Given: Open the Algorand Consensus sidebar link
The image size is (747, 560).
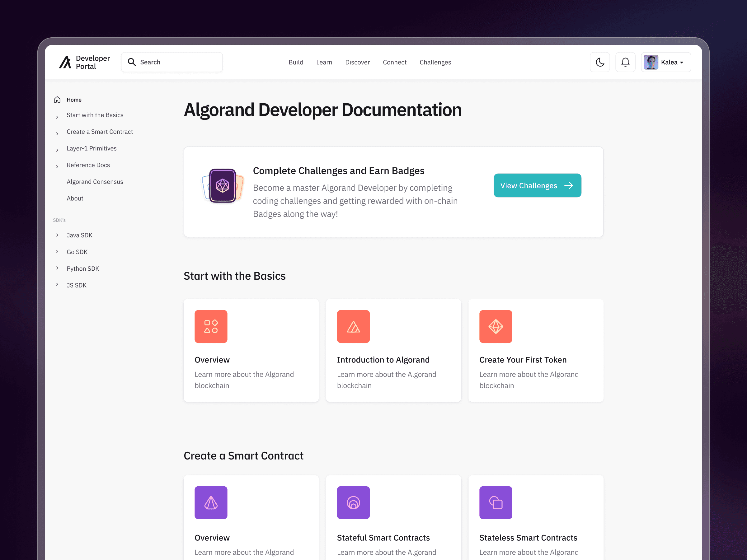Looking at the screenshot, I should pos(95,182).
